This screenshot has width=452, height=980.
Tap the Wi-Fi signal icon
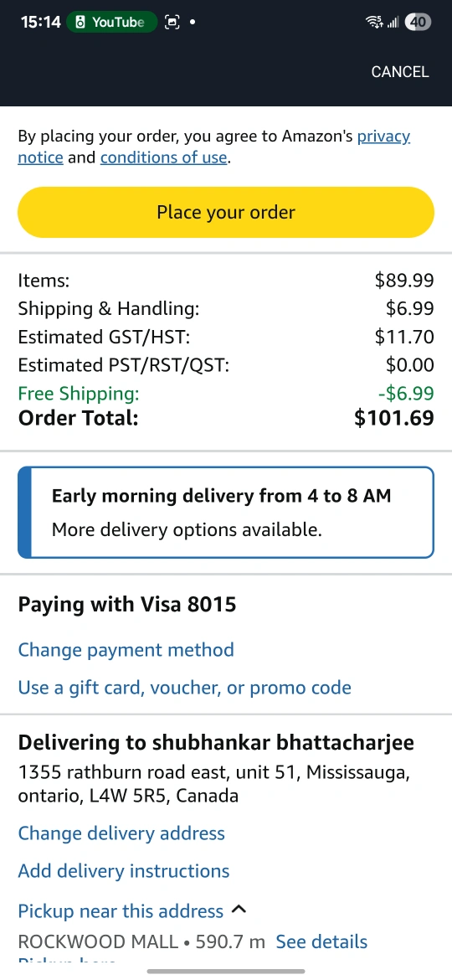tap(375, 23)
